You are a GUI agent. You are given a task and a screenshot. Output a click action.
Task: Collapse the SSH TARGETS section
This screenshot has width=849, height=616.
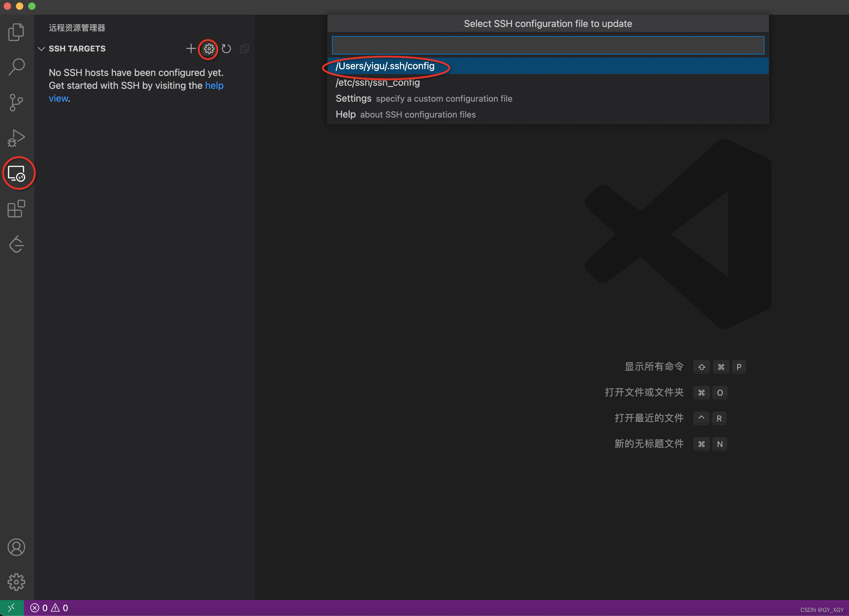[x=42, y=49]
